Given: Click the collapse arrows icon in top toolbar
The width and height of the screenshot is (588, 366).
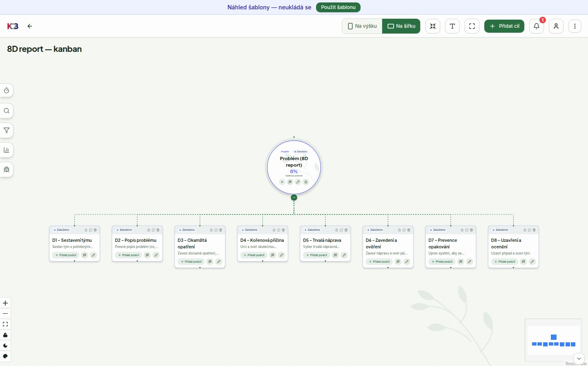Looking at the screenshot, I should pyautogui.click(x=433, y=26).
